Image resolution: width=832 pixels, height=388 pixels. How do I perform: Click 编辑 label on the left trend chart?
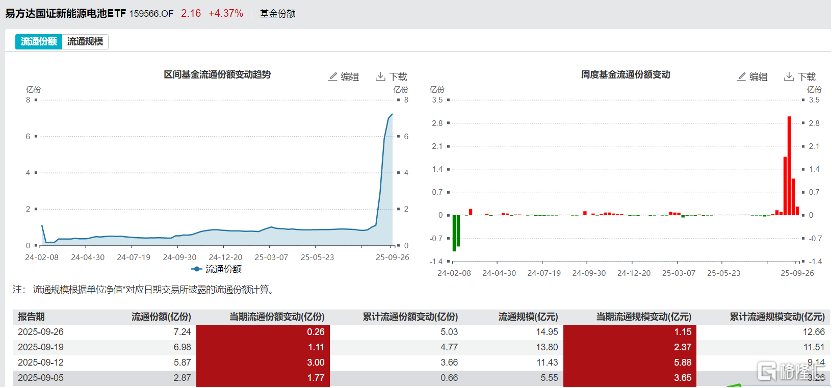tap(350, 77)
